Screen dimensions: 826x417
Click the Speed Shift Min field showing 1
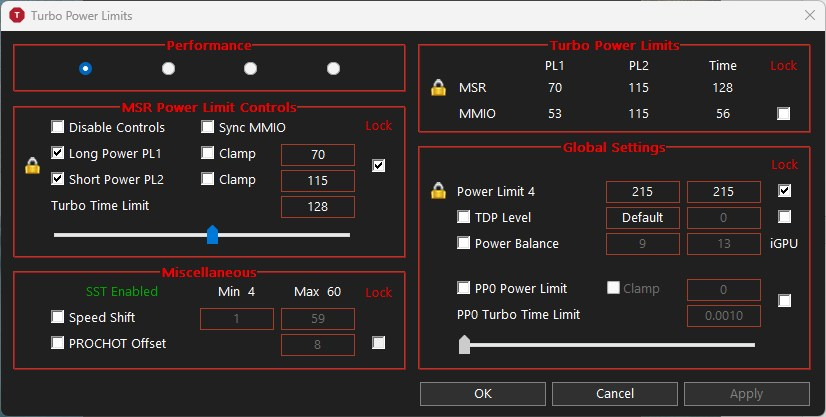pyautogui.click(x=237, y=319)
